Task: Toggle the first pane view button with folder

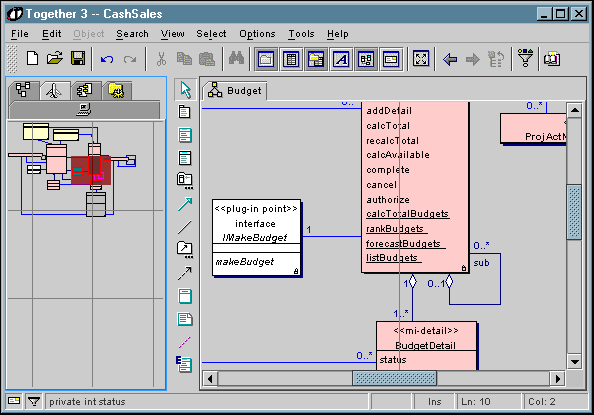Action: pos(266,59)
